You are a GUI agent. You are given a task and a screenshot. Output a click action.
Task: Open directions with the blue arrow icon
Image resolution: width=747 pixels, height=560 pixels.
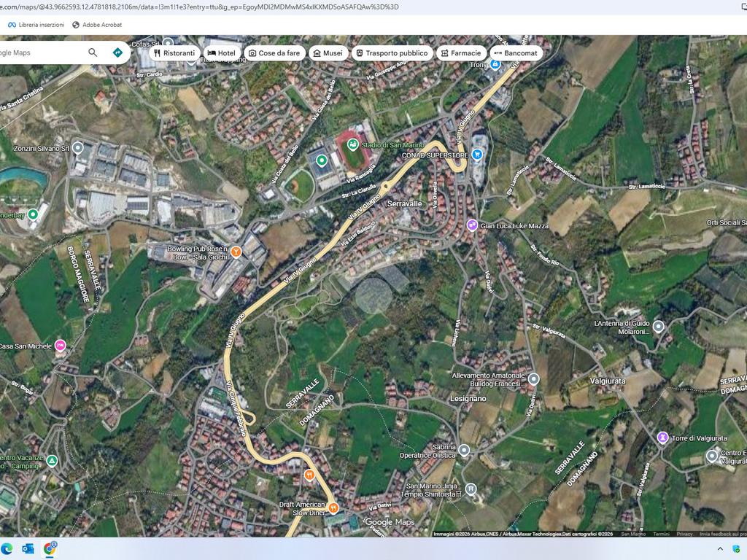tap(117, 52)
